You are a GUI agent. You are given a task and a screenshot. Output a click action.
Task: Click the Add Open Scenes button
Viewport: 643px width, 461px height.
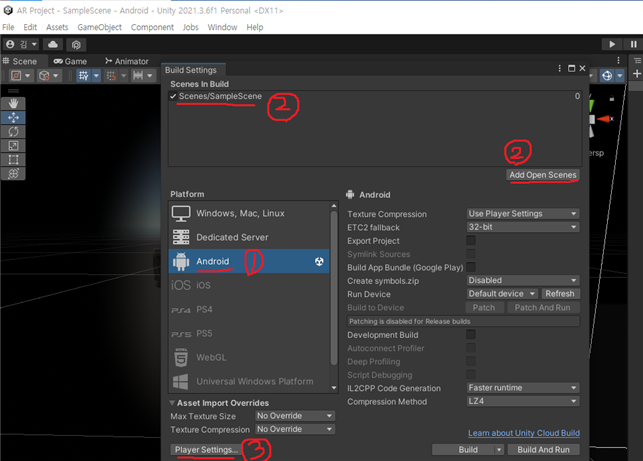(543, 175)
